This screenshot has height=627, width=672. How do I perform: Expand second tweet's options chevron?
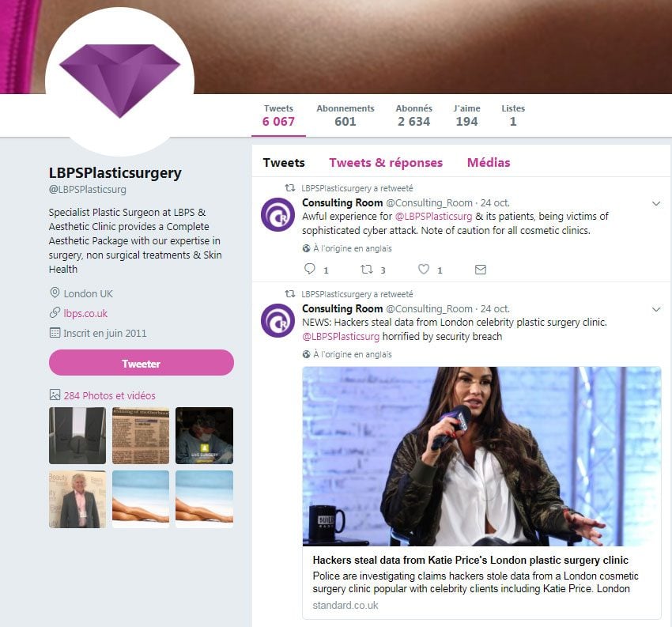pyautogui.click(x=656, y=309)
